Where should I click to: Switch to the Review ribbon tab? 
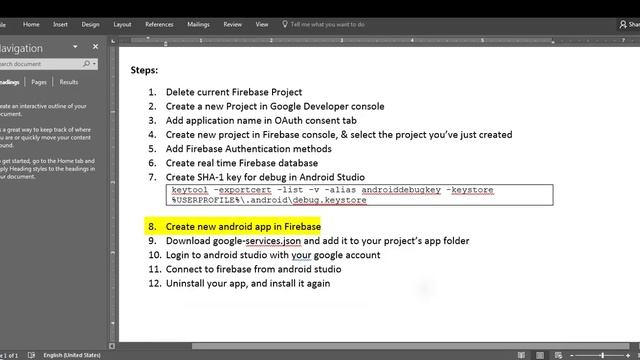(232, 24)
